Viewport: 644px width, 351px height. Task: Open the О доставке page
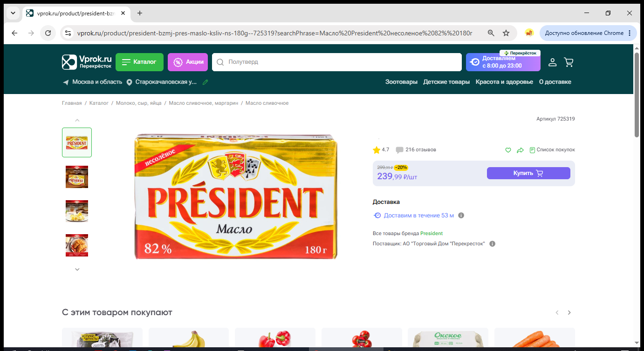(x=555, y=82)
